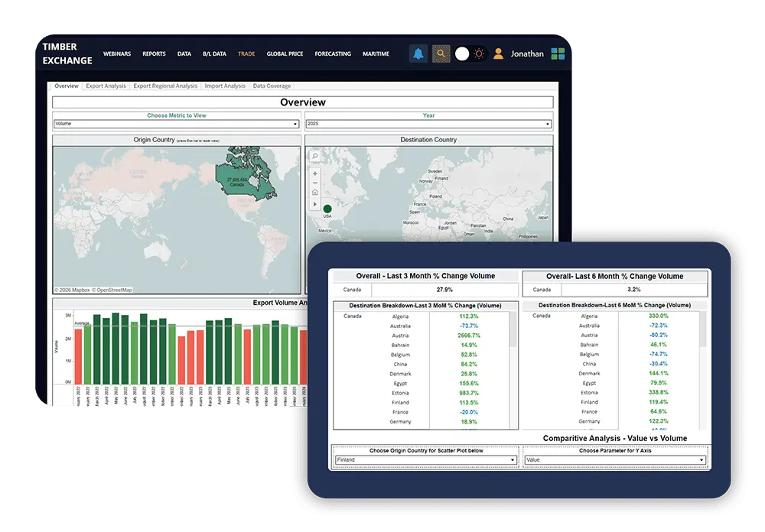Expand the origin country Finland dropdown
The image size is (765, 532).
426,460
